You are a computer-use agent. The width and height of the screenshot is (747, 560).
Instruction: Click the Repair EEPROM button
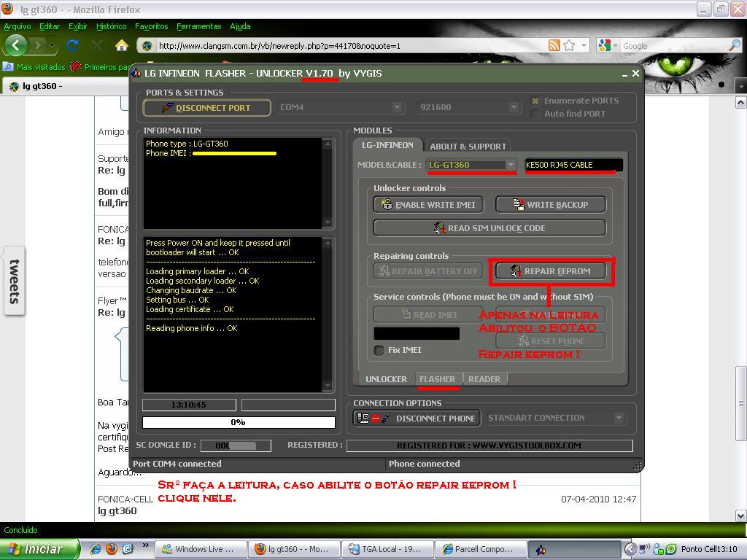pyautogui.click(x=551, y=271)
